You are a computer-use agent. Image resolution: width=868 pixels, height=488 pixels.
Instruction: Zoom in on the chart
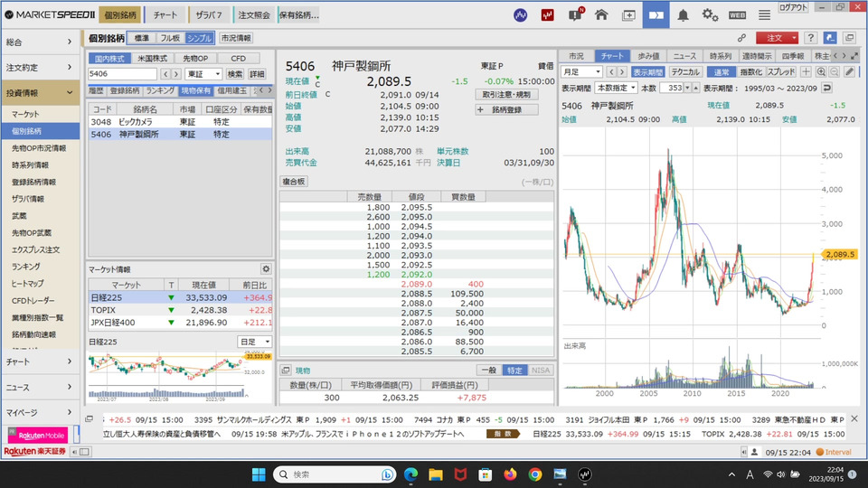821,72
